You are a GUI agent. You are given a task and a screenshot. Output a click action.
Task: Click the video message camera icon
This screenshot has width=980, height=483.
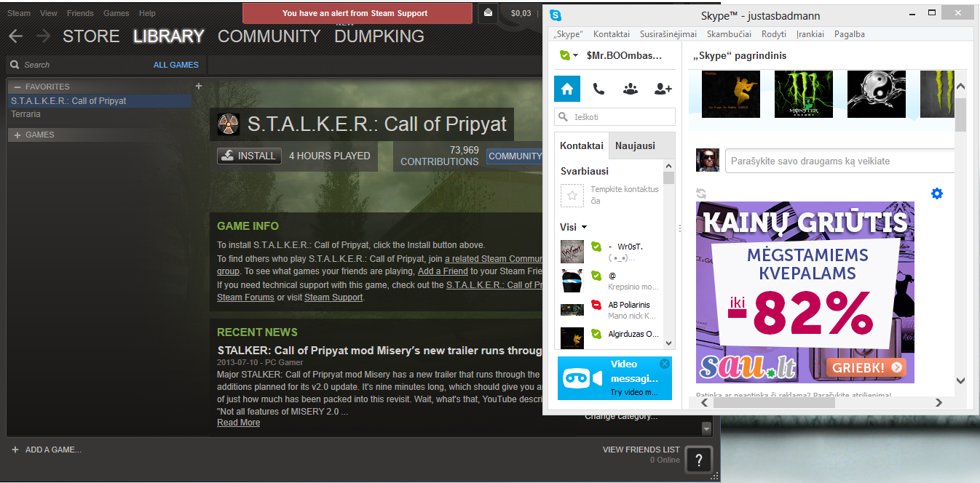[x=584, y=378]
